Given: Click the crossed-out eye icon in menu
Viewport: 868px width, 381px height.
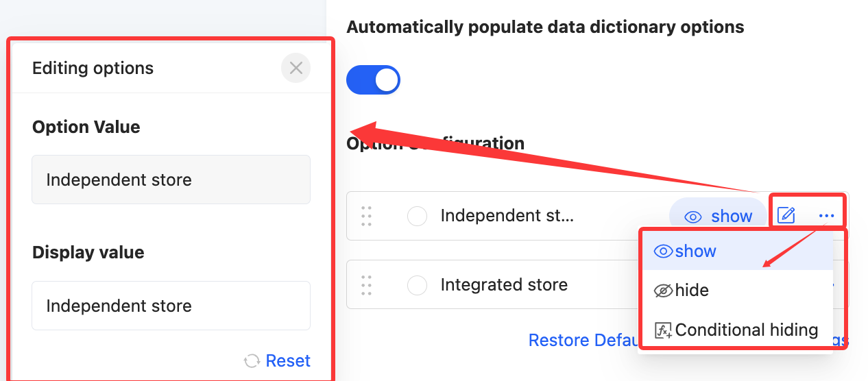Looking at the screenshot, I should pyautogui.click(x=663, y=291).
